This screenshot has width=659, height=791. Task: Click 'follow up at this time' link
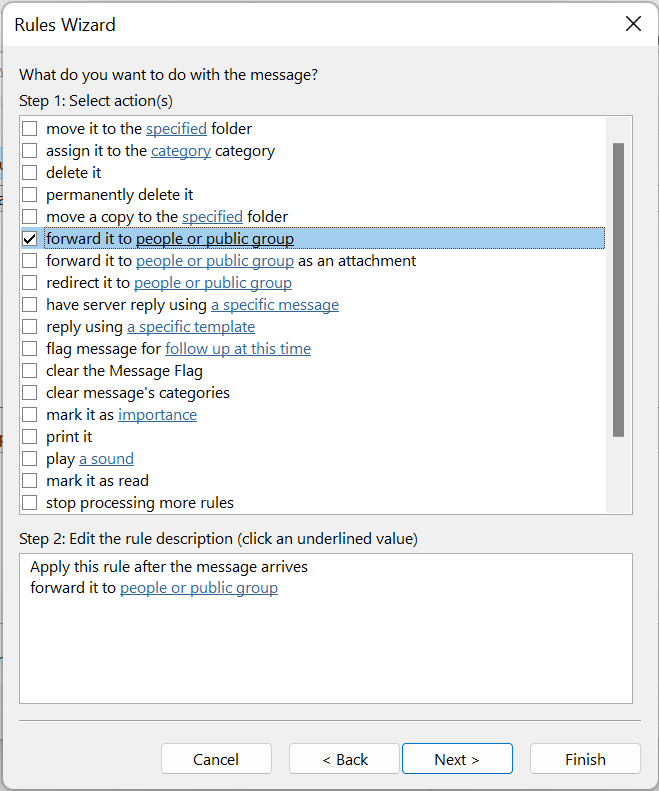point(238,349)
